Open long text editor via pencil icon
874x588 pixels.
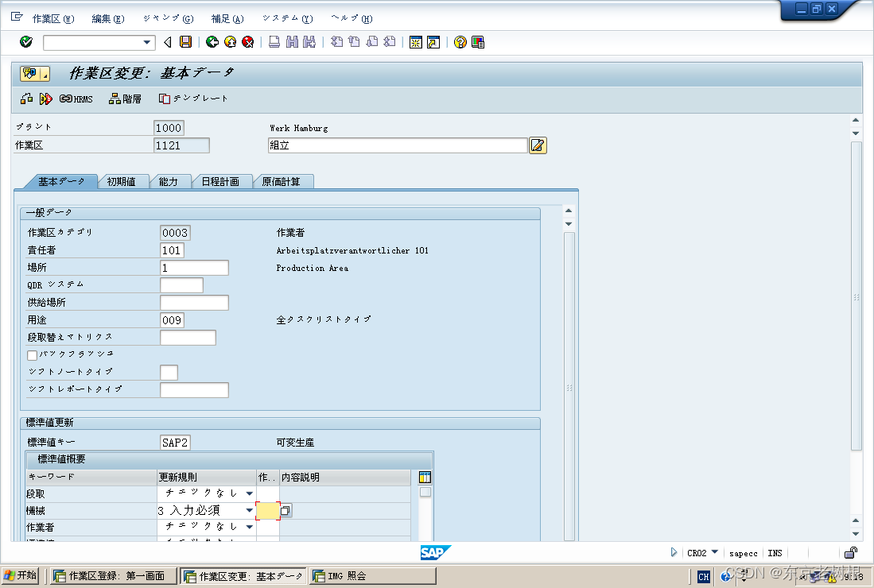(538, 145)
